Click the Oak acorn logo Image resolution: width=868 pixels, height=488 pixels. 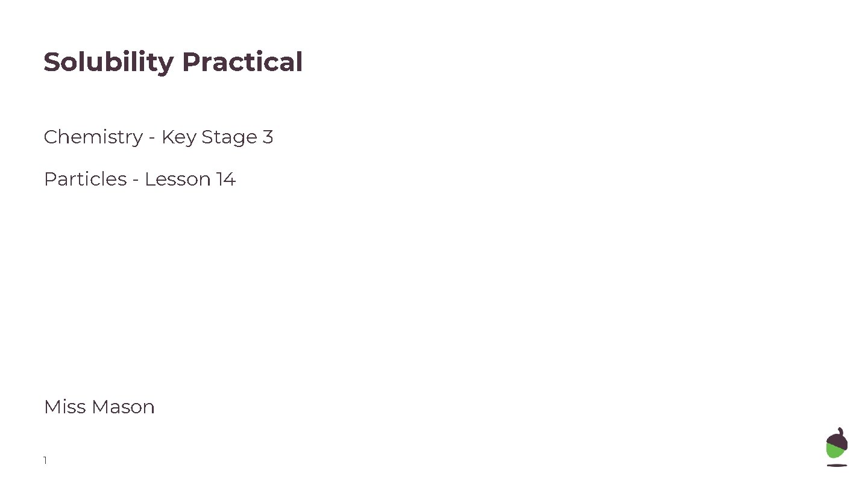[x=837, y=446]
